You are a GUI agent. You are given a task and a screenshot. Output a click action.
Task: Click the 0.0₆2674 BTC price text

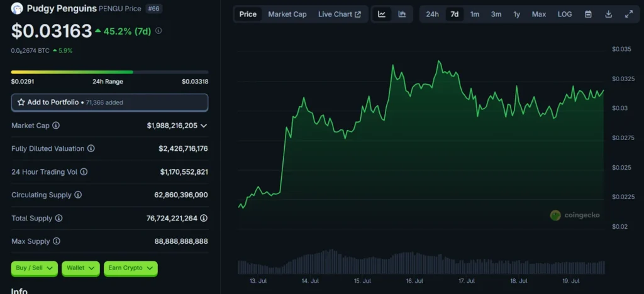30,51
